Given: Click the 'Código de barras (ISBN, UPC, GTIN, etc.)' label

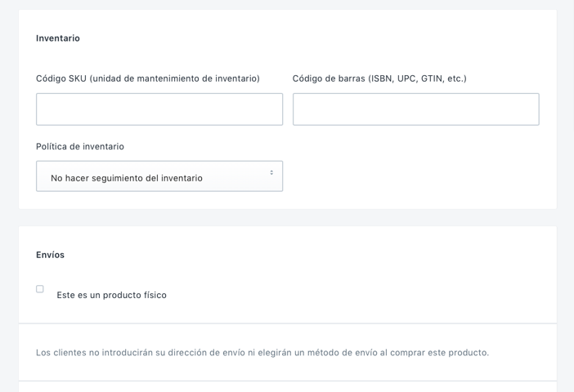Looking at the screenshot, I should pyautogui.click(x=379, y=78).
